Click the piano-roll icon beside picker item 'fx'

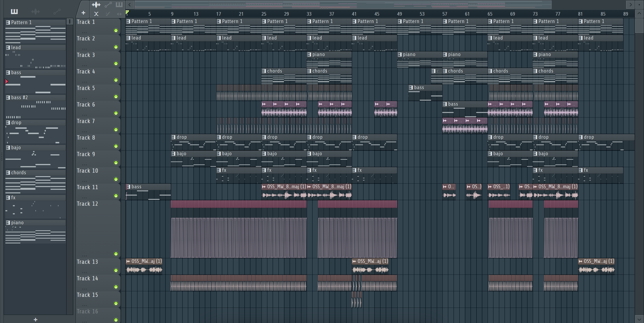8,198
